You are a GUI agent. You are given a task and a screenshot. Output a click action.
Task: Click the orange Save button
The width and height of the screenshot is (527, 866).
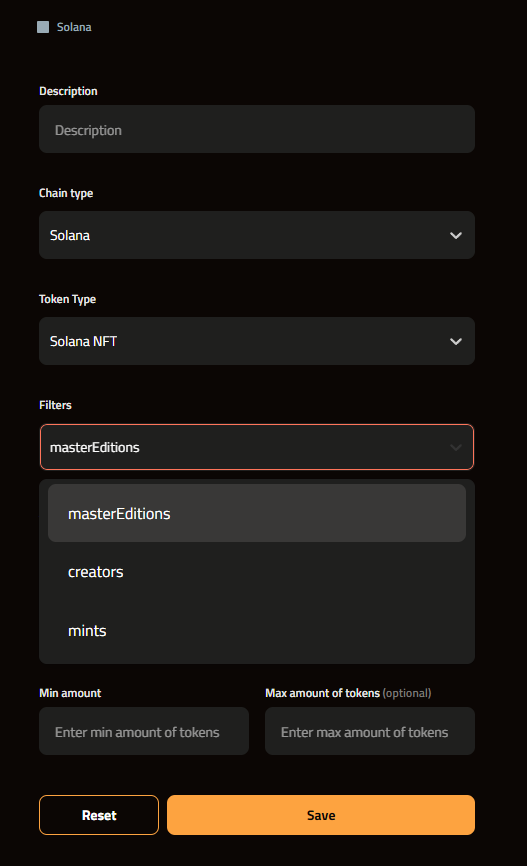pos(321,815)
